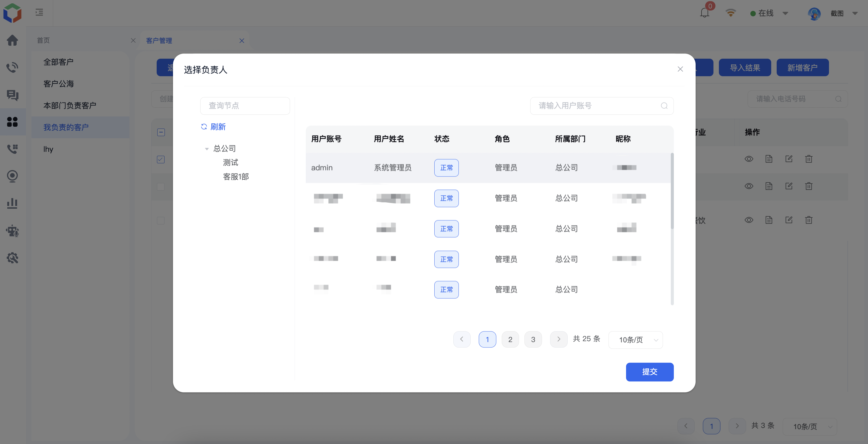
Task: Click the chat messages sidebar icon
Action: (x=12, y=95)
